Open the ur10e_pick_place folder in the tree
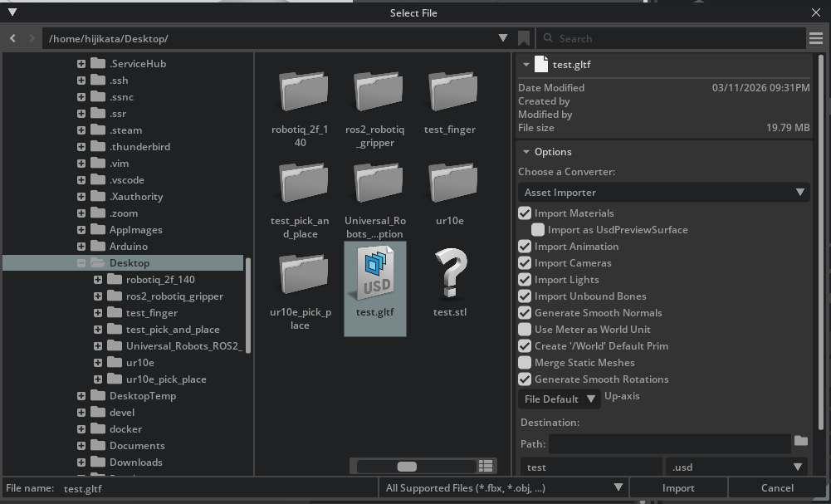Viewport: 831px width, 504px height. (x=100, y=379)
